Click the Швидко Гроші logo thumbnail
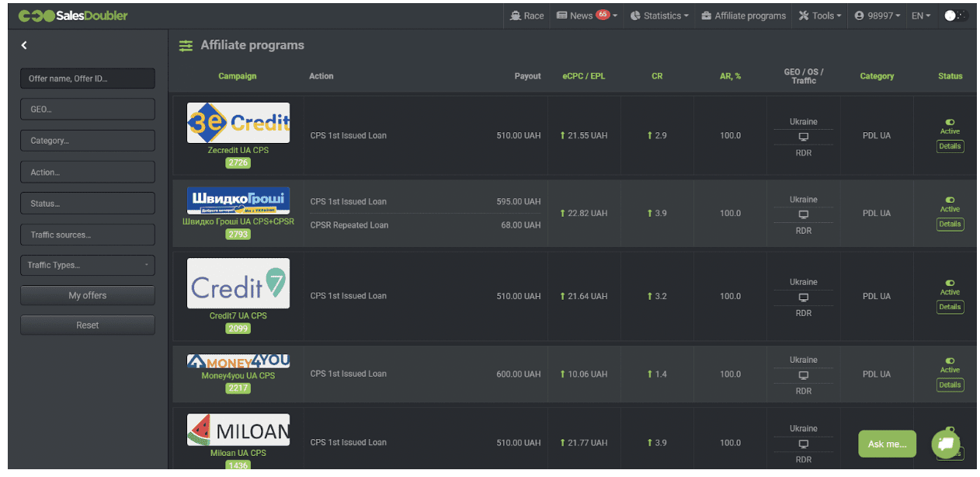The height and width of the screenshot is (477, 980). (x=238, y=200)
